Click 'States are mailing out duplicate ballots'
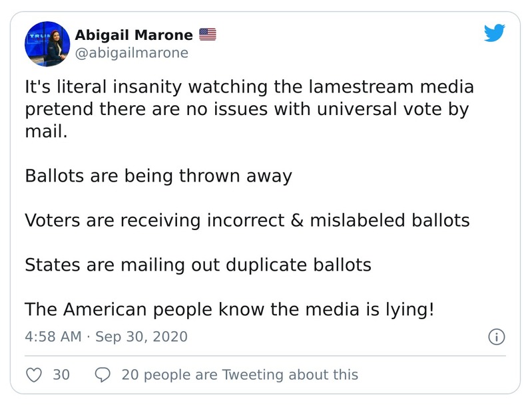The height and width of the screenshot is (405, 532). [x=198, y=265]
